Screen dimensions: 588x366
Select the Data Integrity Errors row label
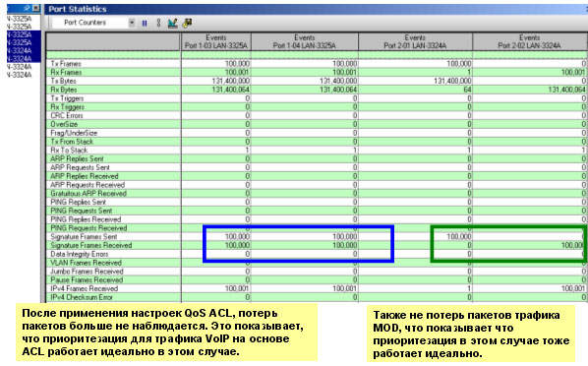(x=79, y=254)
